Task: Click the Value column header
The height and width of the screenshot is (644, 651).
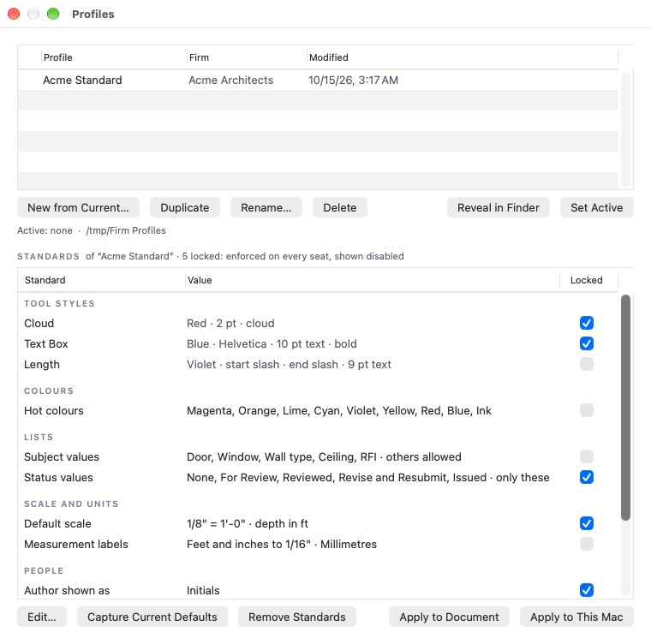Action: (373, 280)
